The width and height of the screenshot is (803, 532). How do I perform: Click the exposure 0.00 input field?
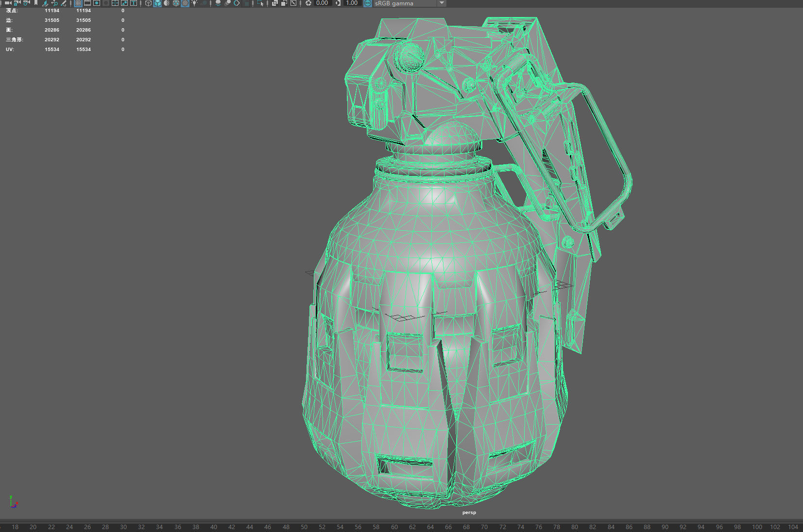click(321, 3)
